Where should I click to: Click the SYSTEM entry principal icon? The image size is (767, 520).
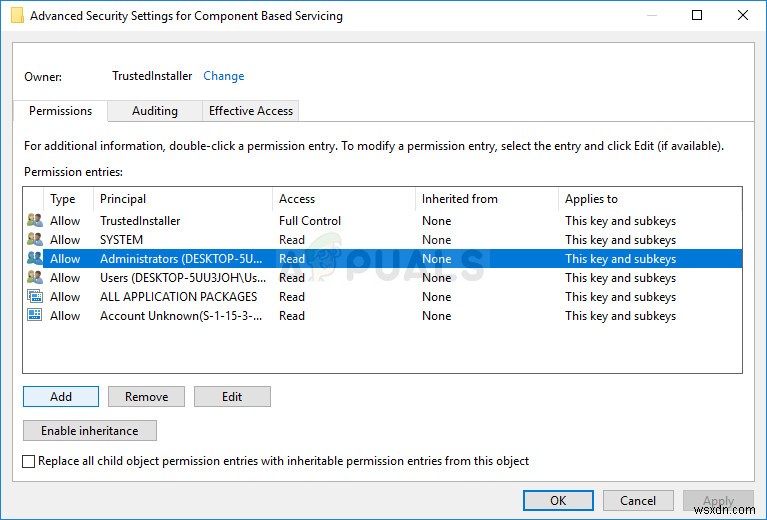(x=35, y=240)
